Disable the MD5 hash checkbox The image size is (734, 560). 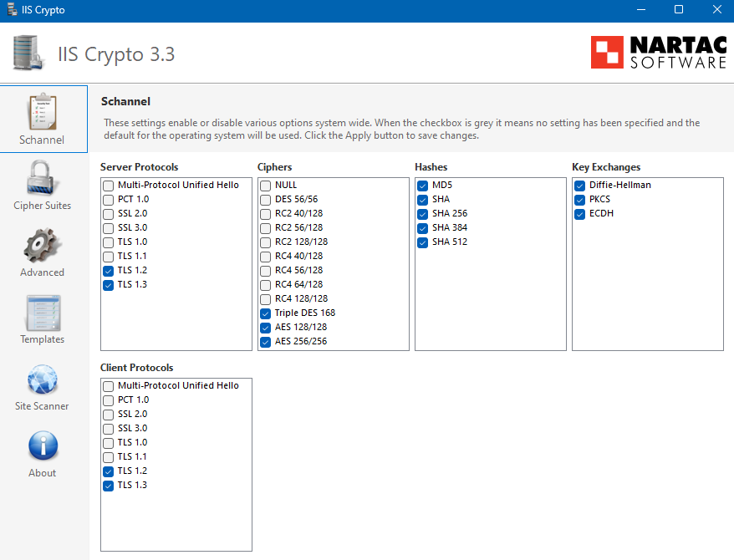click(x=422, y=186)
